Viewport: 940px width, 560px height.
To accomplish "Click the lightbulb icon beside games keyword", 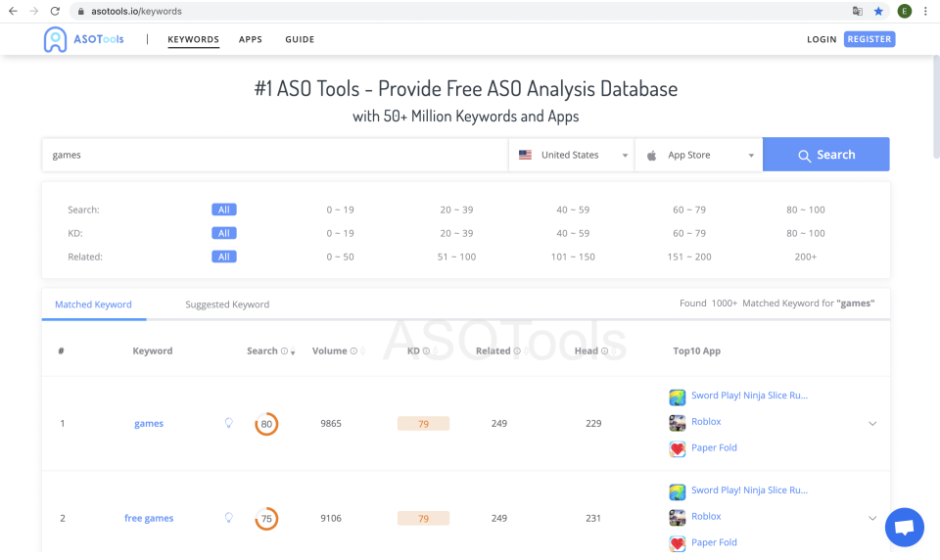I will (229, 423).
